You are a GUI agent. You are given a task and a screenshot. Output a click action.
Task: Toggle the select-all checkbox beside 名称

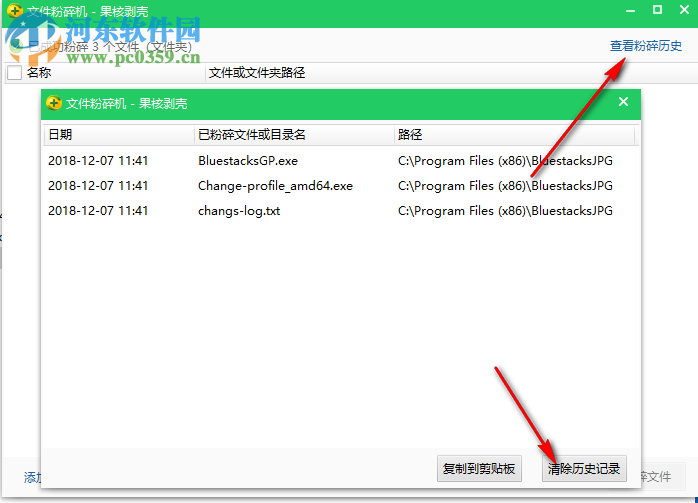14,72
